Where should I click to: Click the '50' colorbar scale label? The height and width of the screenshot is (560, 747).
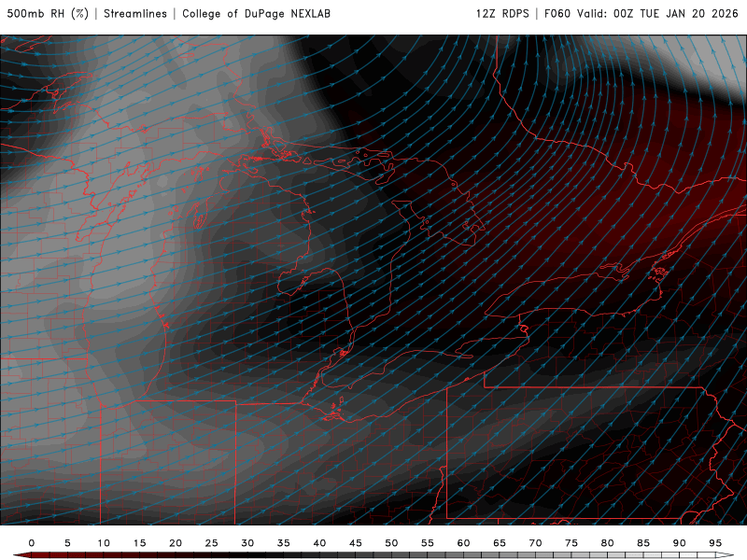pos(391,543)
